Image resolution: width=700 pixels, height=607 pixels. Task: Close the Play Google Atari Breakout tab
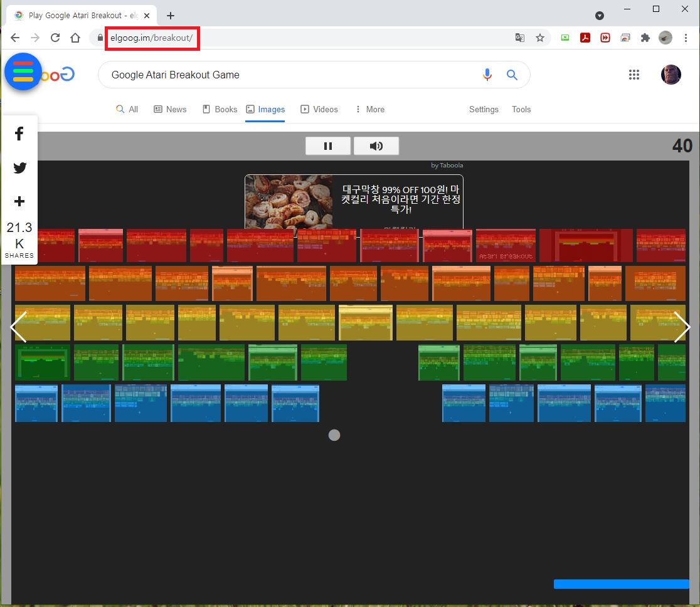click(147, 16)
